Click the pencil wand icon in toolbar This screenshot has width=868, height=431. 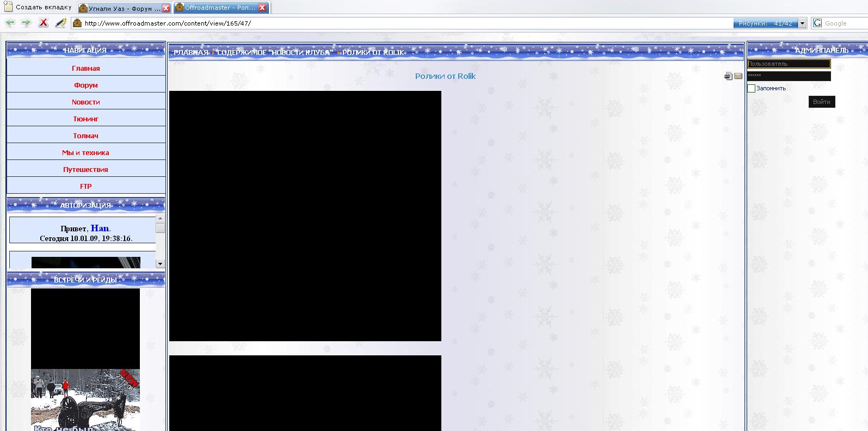click(61, 23)
